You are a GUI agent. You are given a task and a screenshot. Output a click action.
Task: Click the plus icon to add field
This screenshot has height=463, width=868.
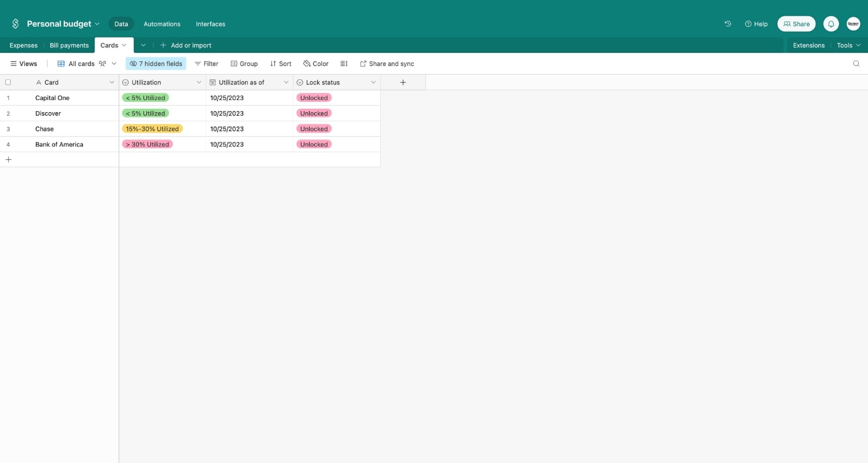point(403,82)
